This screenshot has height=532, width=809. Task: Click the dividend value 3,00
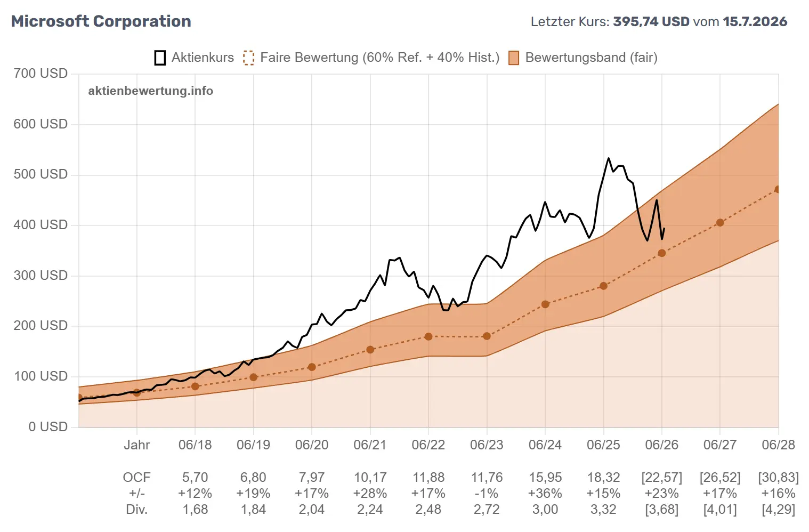coord(545,510)
